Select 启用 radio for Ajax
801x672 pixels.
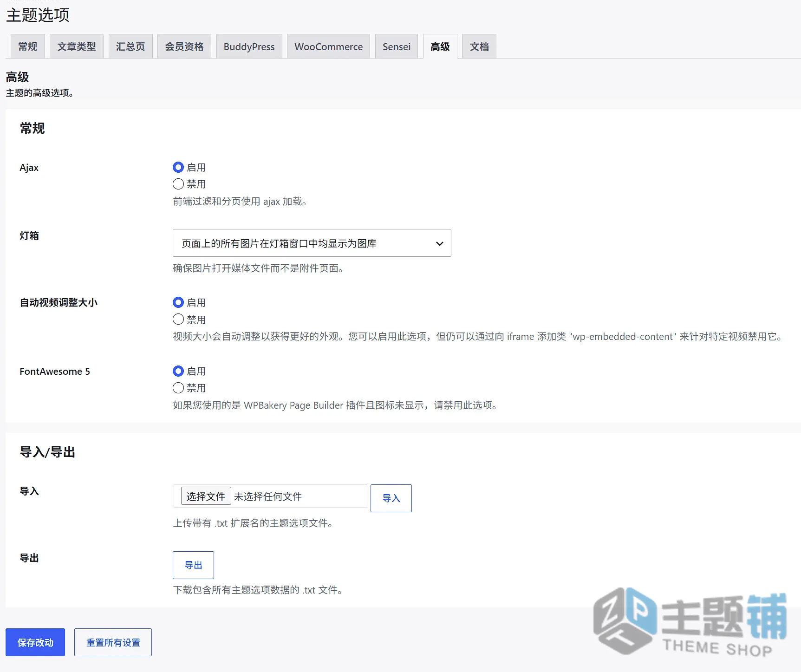pos(178,167)
